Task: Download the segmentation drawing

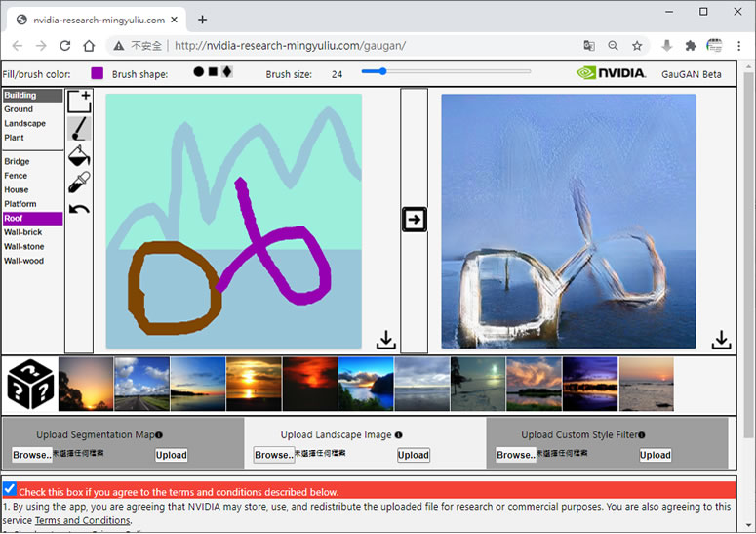Action: click(385, 340)
